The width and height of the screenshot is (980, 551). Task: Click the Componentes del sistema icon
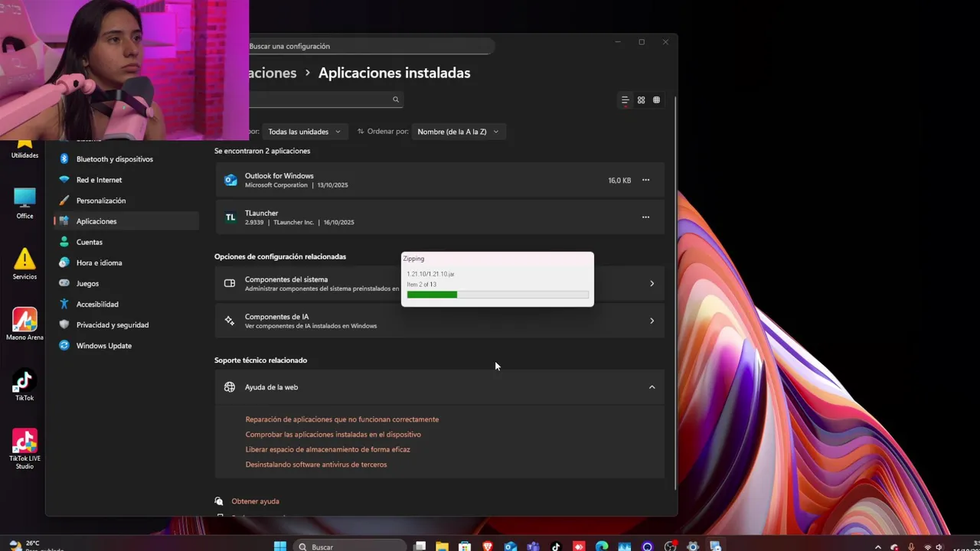[x=230, y=283]
